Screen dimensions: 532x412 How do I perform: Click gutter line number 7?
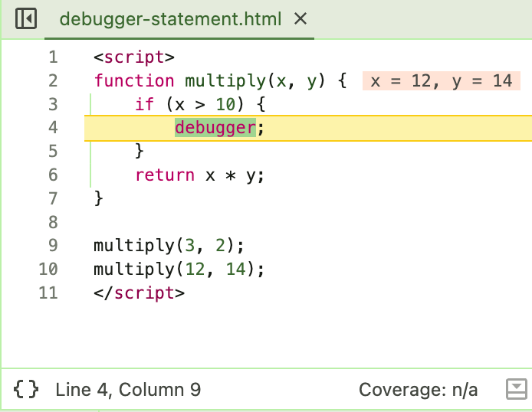[53, 198]
